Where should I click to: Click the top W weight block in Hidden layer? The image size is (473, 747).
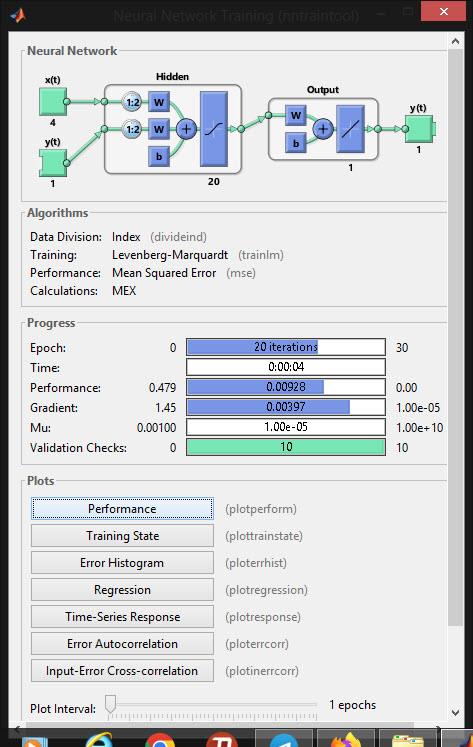pyautogui.click(x=159, y=102)
